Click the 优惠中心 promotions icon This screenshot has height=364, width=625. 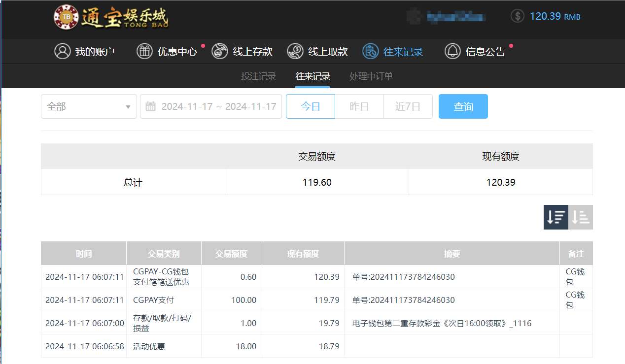[144, 51]
